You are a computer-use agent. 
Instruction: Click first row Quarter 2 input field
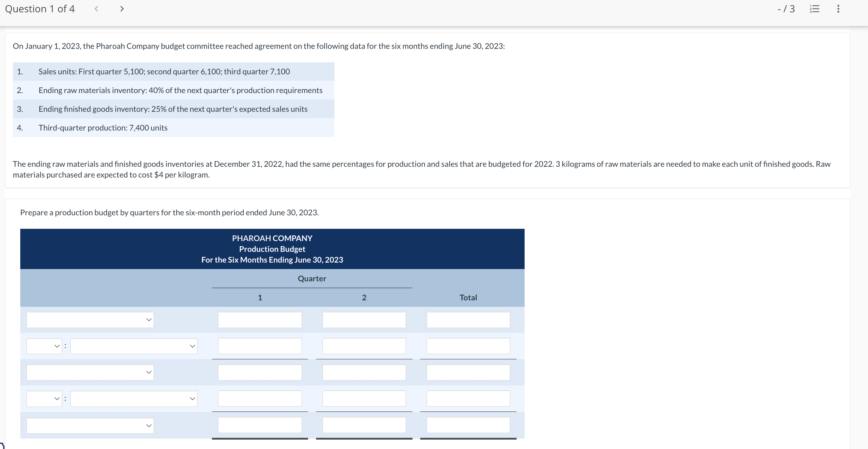coord(364,320)
